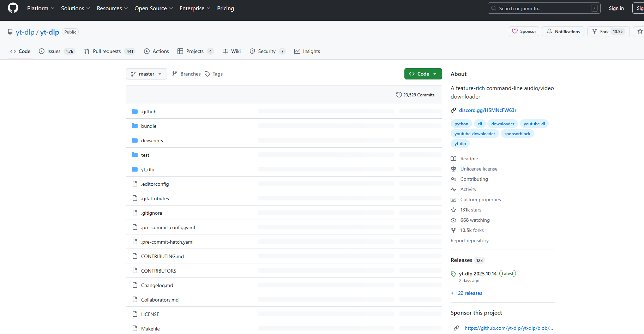
Task: View the 10.5k forks link
Action: pyautogui.click(x=472, y=231)
